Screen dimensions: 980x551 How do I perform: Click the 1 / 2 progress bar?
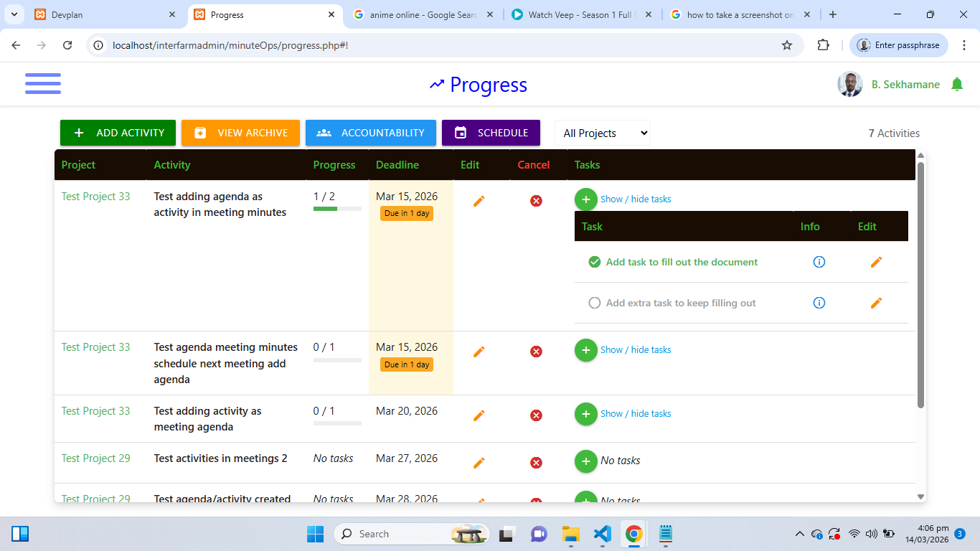337,209
